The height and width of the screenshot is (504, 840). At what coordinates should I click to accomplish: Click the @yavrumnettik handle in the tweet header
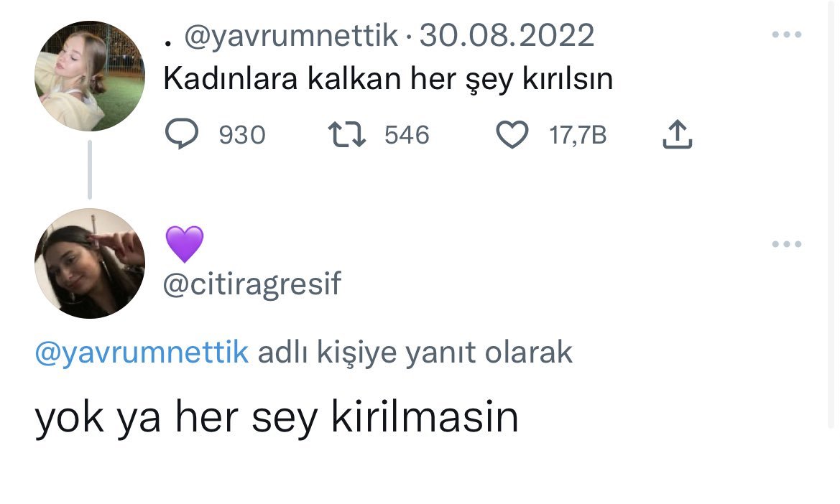pos(291,35)
